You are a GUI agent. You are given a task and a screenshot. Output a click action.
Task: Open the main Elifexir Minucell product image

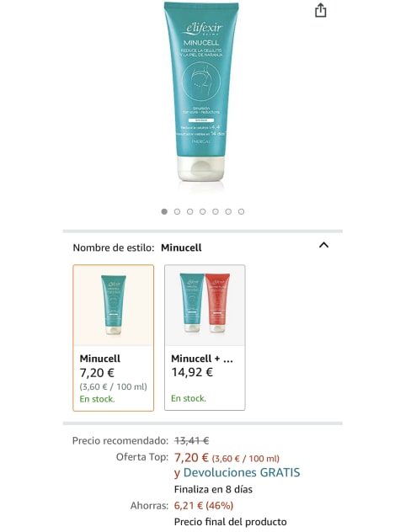pyautogui.click(x=201, y=93)
